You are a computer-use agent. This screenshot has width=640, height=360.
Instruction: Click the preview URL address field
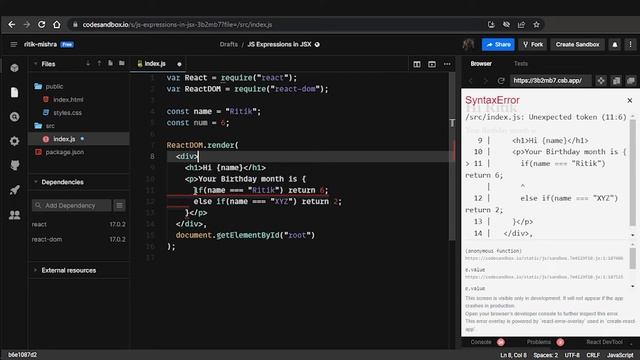[x=550, y=81]
